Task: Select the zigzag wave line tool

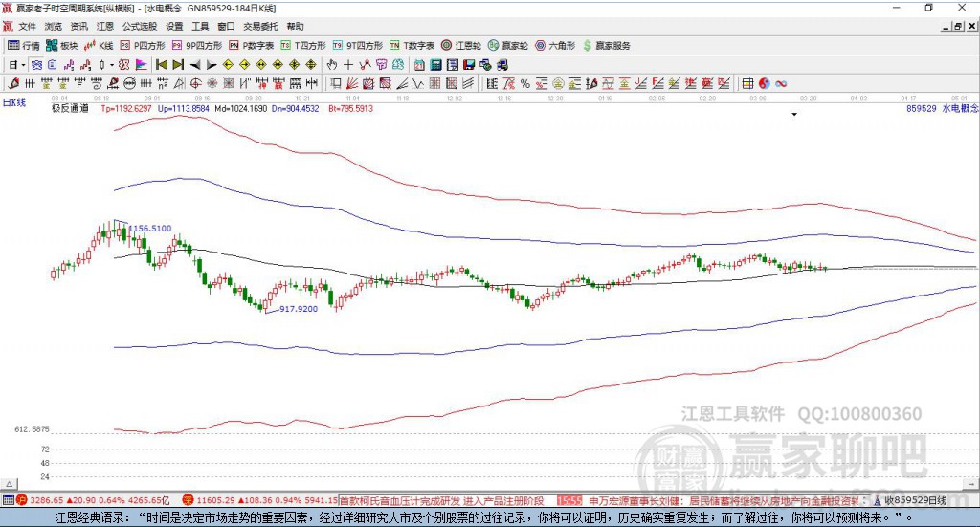Action: [x=418, y=83]
